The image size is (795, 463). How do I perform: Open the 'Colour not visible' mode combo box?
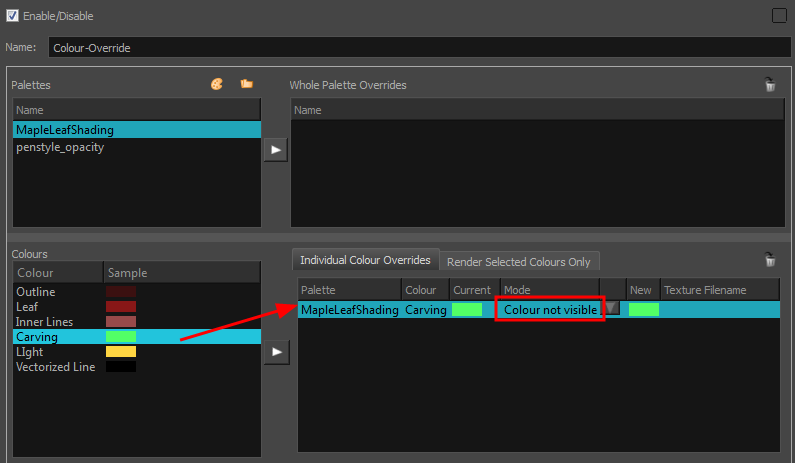(550, 310)
